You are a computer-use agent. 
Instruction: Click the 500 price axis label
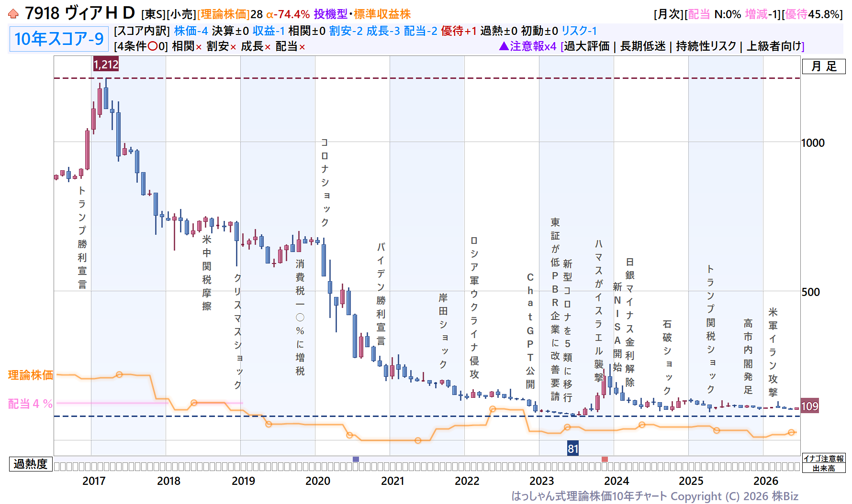tap(810, 292)
